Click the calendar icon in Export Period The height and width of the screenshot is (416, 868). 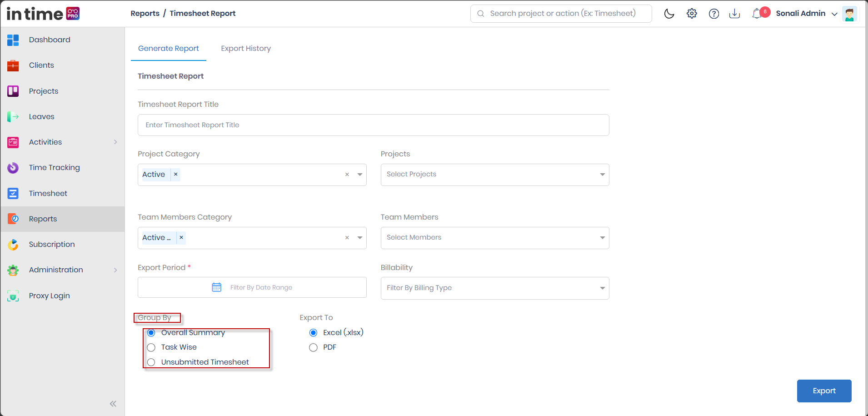(217, 287)
